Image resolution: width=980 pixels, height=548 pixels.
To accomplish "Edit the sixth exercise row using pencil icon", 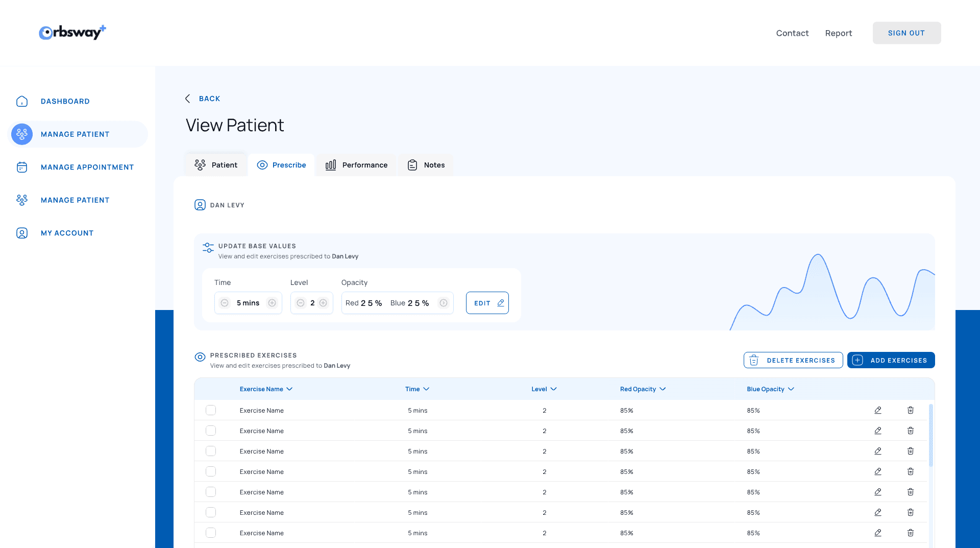I will [x=878, y=512].
